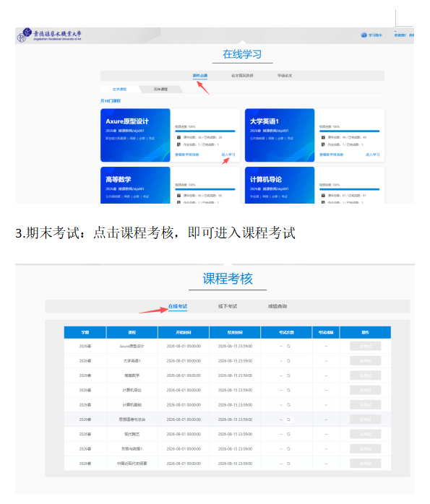
Task: Click refresh icon in 中国近现代史纲要 exam row
Action: click(288, 464)
